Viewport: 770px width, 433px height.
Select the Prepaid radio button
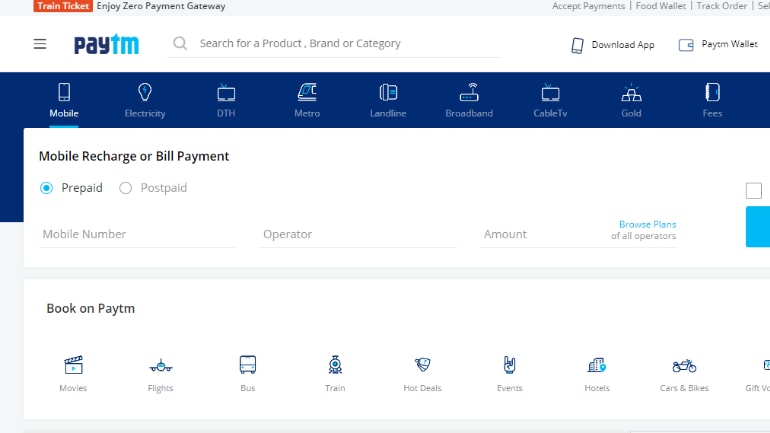(x=47, y=188)
